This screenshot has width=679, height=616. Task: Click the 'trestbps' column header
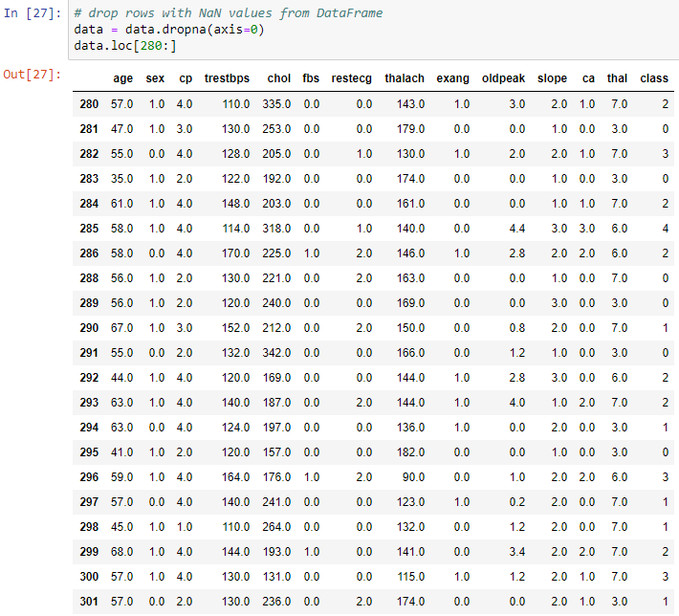(227, 78)
